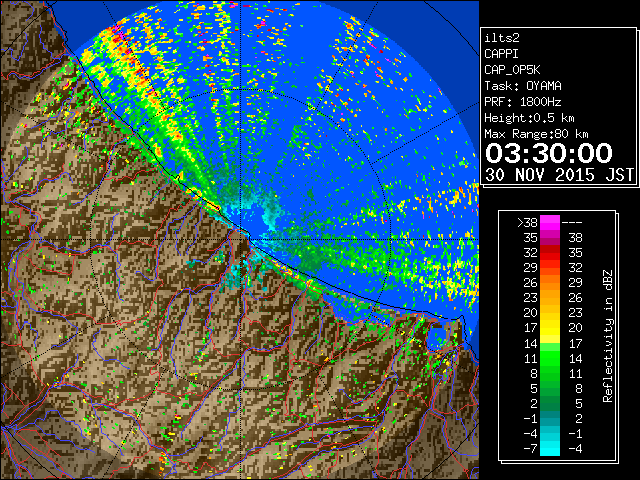Click the 03:30:00 timestamp

tap(549, 153)
